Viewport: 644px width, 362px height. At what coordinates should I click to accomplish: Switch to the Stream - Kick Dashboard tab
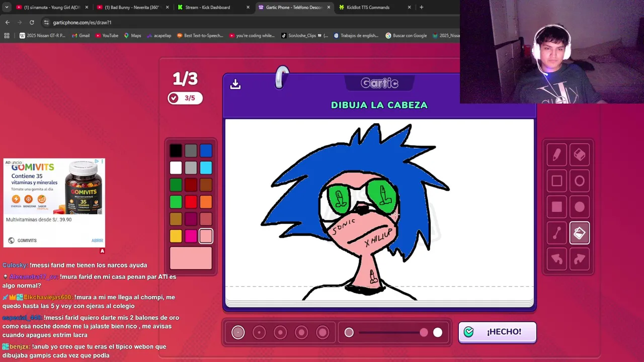click(213, 7)
